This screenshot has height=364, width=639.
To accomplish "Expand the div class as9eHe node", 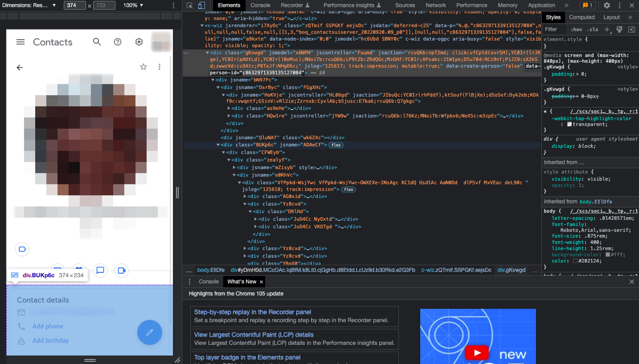I will point(229,109).
